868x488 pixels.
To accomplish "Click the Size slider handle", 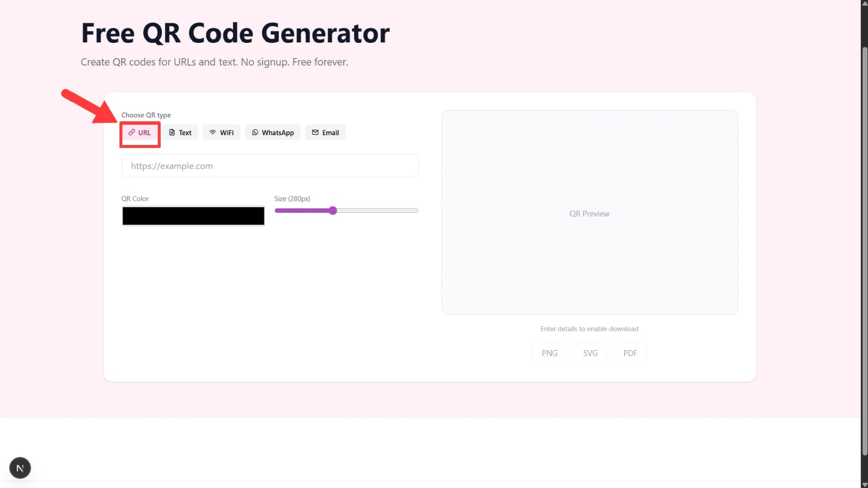I will click(333, 211).
